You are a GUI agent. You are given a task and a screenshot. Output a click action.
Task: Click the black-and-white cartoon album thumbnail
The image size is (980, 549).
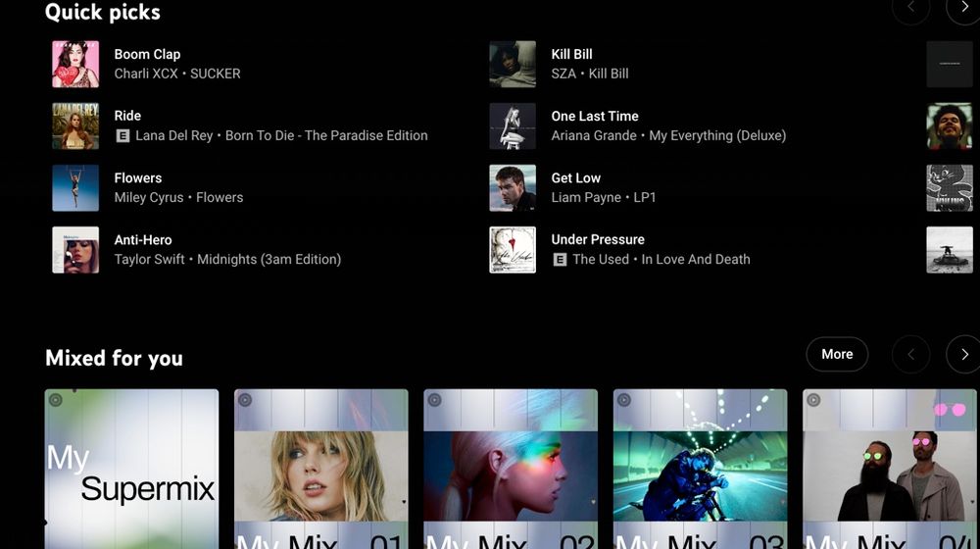[950, 187]
